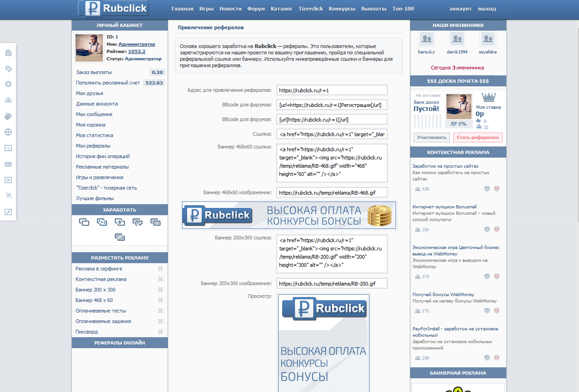Click the window-with-plus icon under ЗАРАБОТАТЬ
The width and height of the screenshot is (579, 392).
[120, 222]
